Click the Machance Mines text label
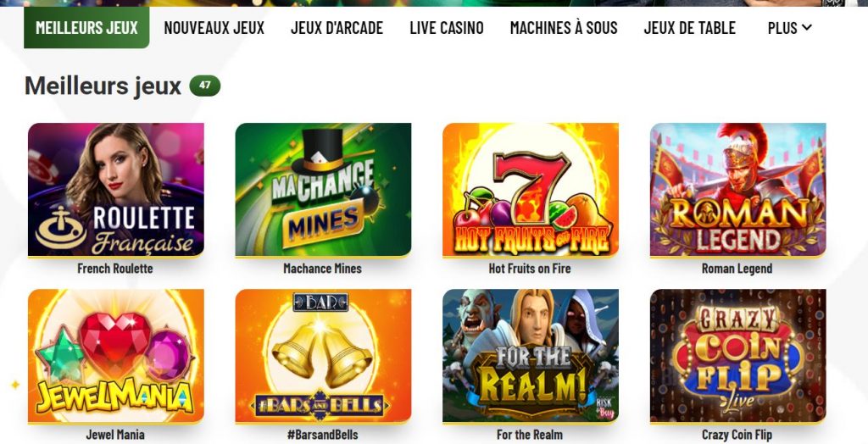Screen dimensions: 868x444 click(x=322, y=269)
